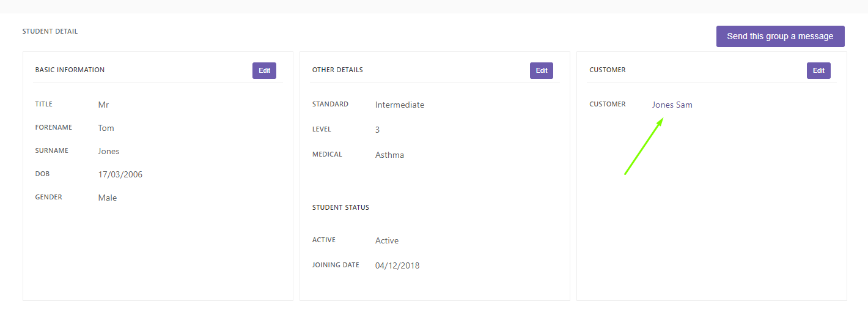Click the Active status value

[387, 240]
